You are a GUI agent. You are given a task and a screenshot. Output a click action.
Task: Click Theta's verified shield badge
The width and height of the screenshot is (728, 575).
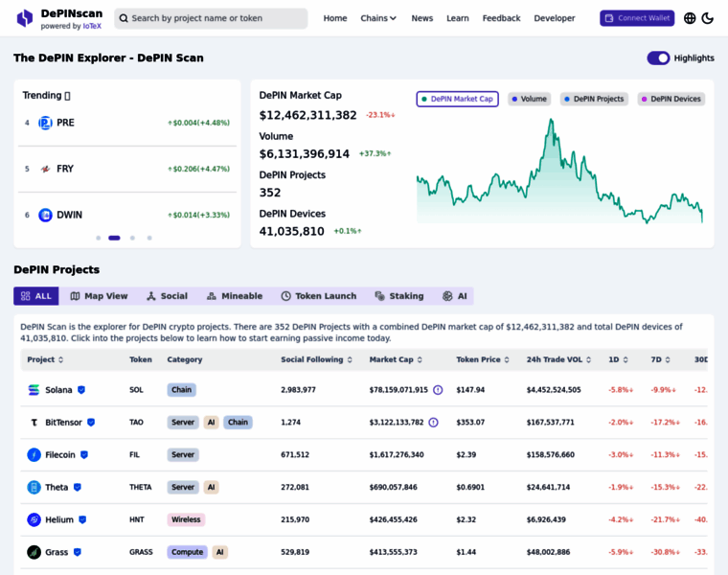click(x=78, y=487)
